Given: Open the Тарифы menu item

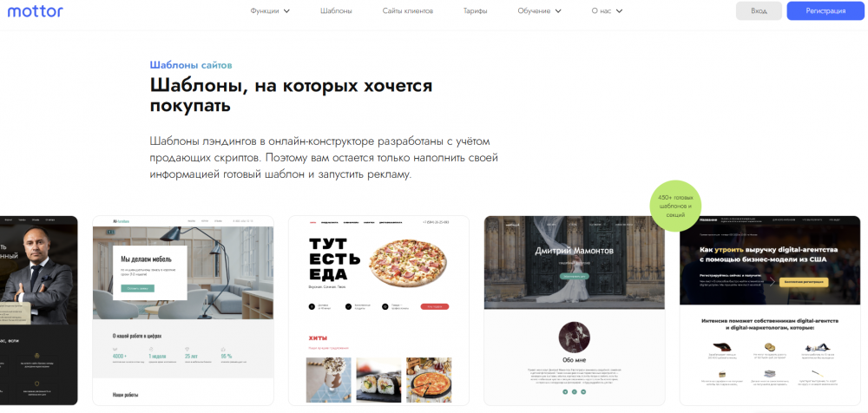Looking at the screenshot, I should [x=475, y=11].
